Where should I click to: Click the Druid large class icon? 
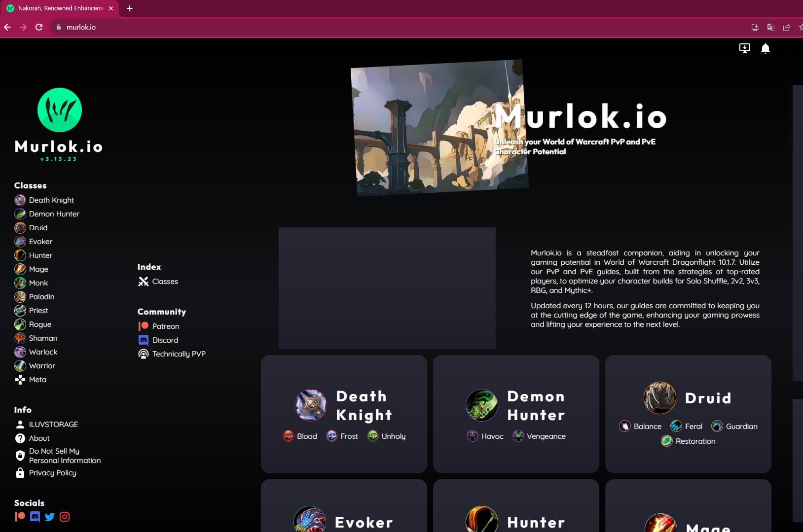tap(659, 398)
